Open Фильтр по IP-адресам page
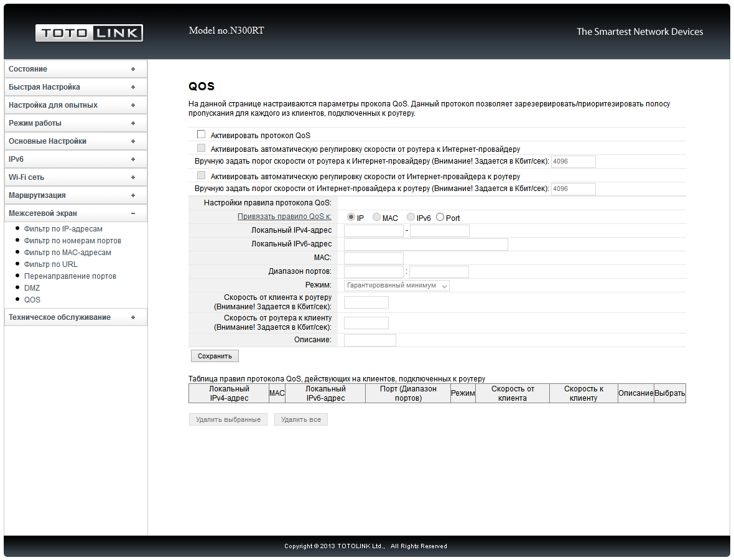 tap(63, 229)
